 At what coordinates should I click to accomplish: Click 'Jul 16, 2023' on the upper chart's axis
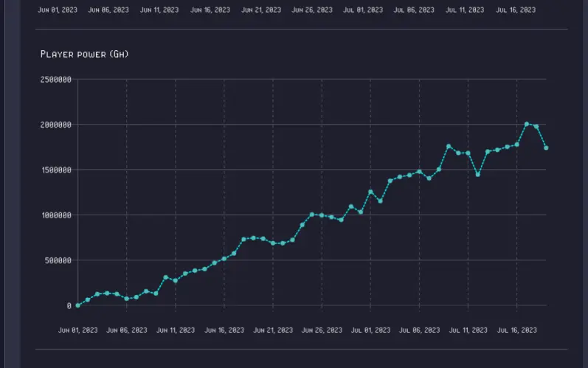point(516,10)
